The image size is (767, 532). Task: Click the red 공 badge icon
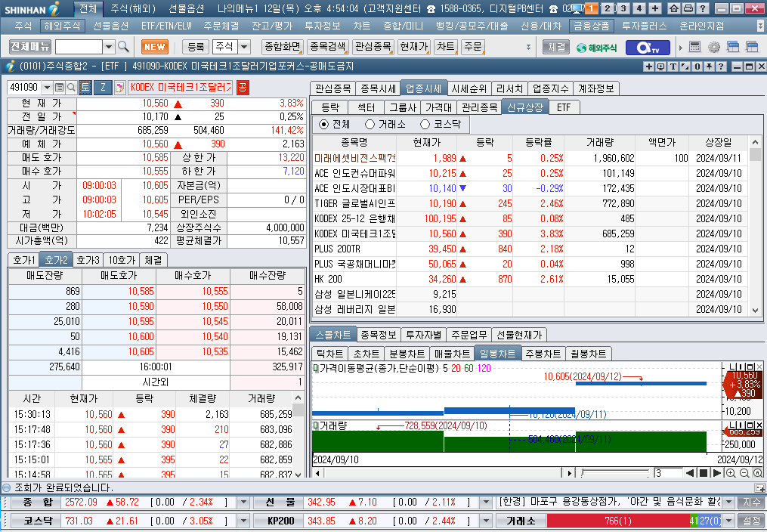pyautogui.click(x=242, y=88)
